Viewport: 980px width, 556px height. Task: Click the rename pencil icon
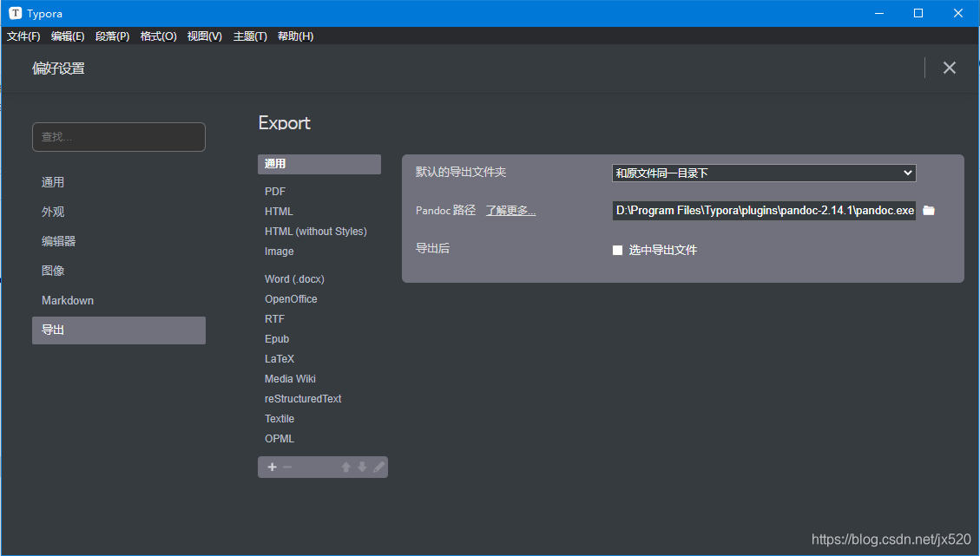click(378, 468)
